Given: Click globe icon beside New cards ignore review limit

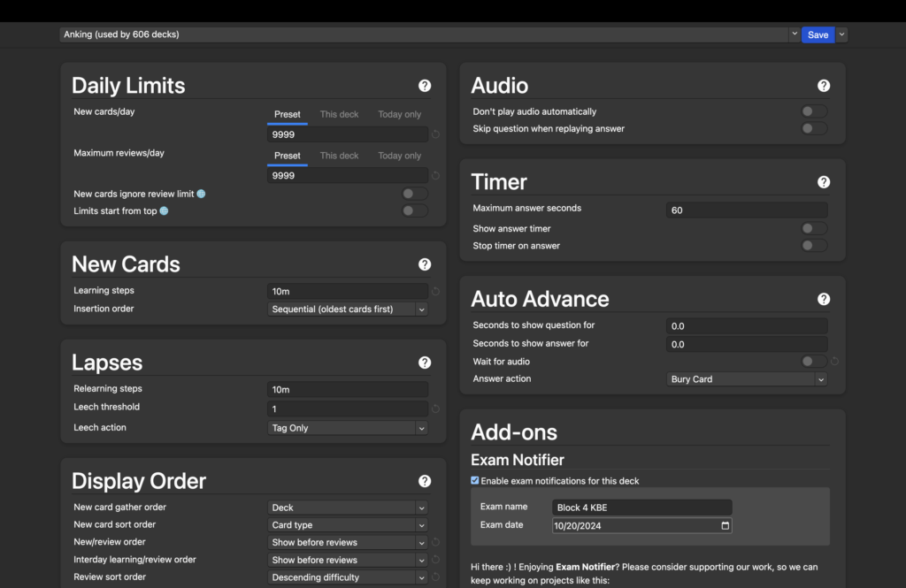Looking at the screenshot, I should tap(201, 194).
